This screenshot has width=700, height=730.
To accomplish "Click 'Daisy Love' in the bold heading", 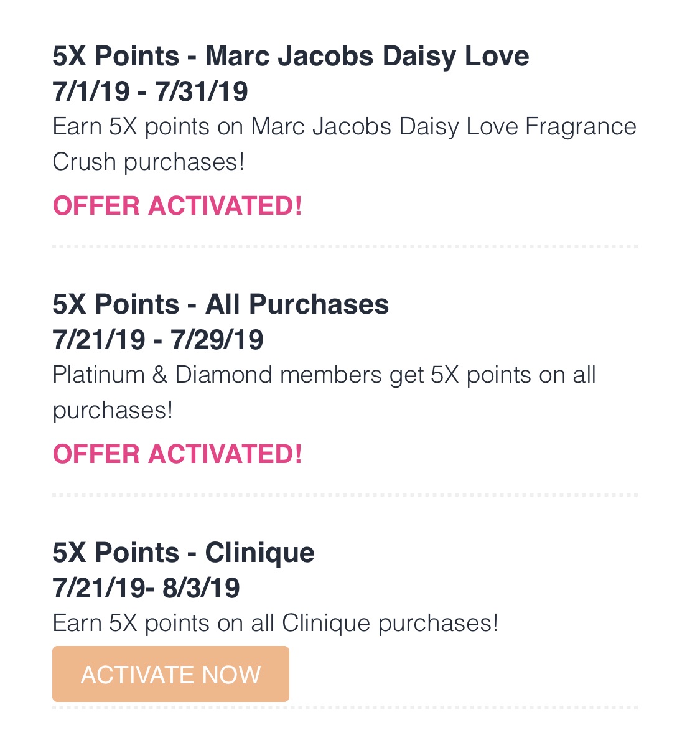I will tap(455, 57).
